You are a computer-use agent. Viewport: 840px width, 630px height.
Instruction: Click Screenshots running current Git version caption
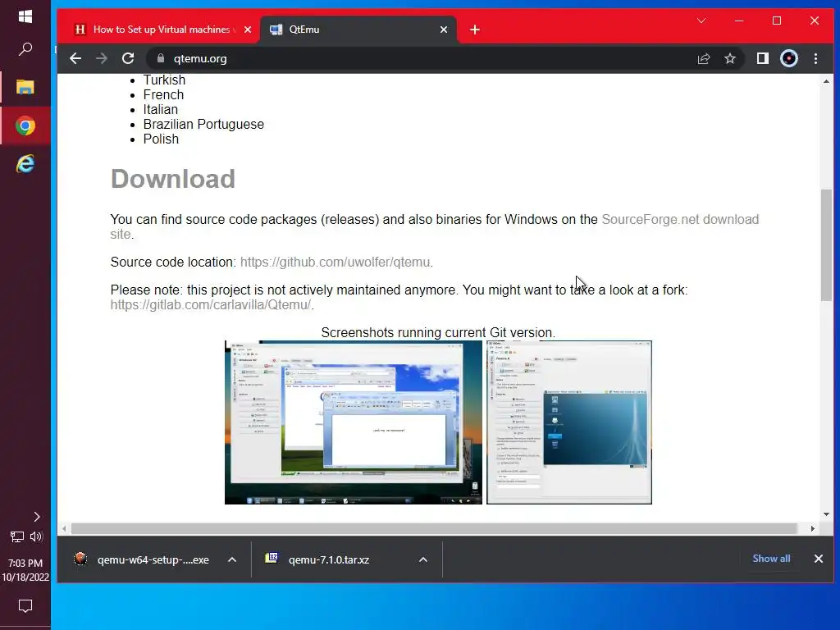(x=438, y=333)
